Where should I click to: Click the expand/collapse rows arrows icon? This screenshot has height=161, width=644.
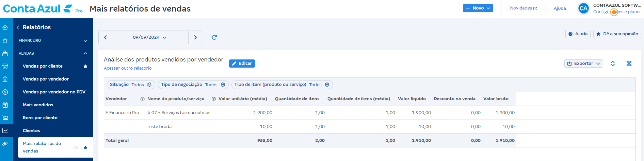click(613, 64)
